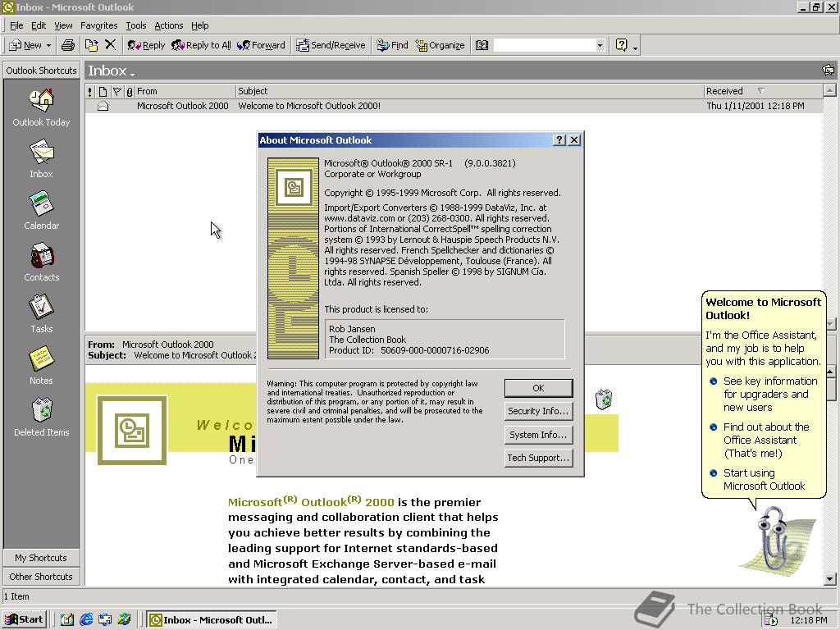
Task: Click Show Desktop in Quick Launch
Action: coord(67,619)
